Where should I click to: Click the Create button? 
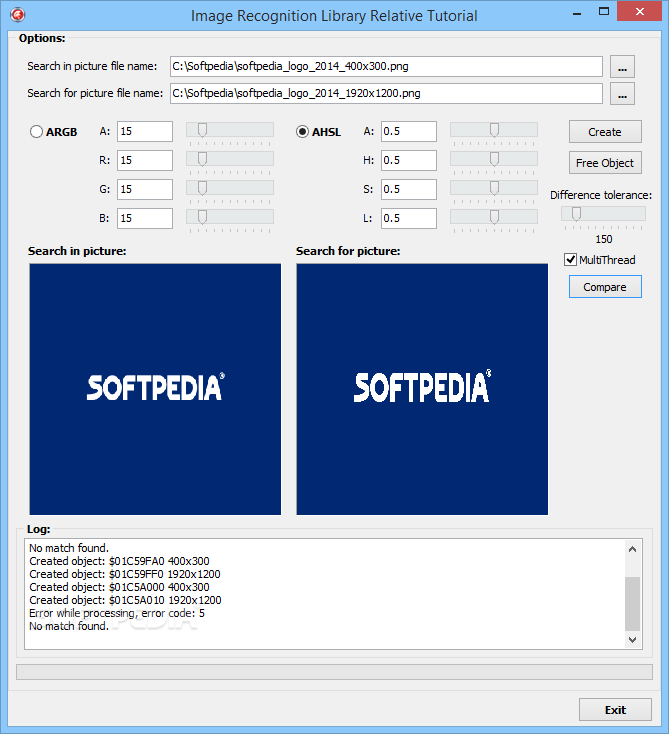click(x=605, y=132)
